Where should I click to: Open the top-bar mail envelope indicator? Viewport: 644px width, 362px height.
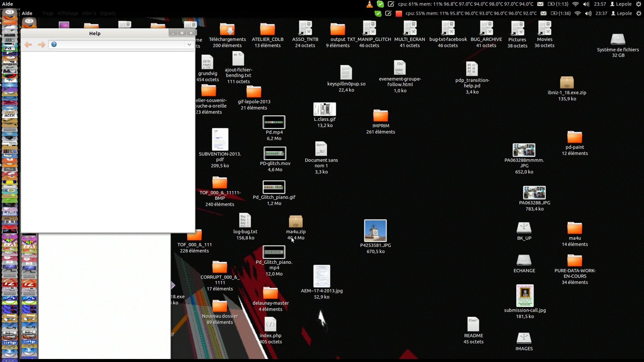[x=540, y=4]
